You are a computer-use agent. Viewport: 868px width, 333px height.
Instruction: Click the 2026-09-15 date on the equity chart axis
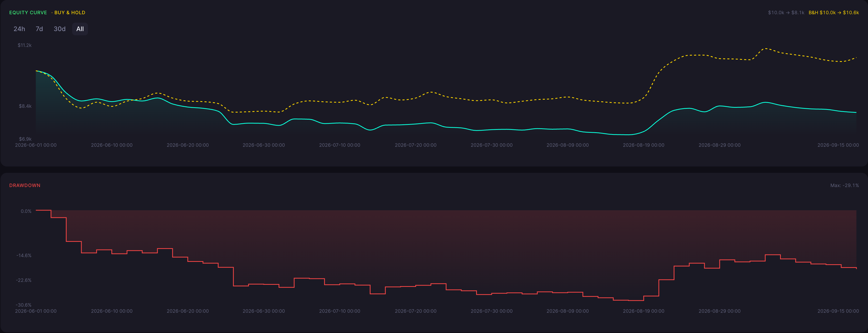[838, 145]
